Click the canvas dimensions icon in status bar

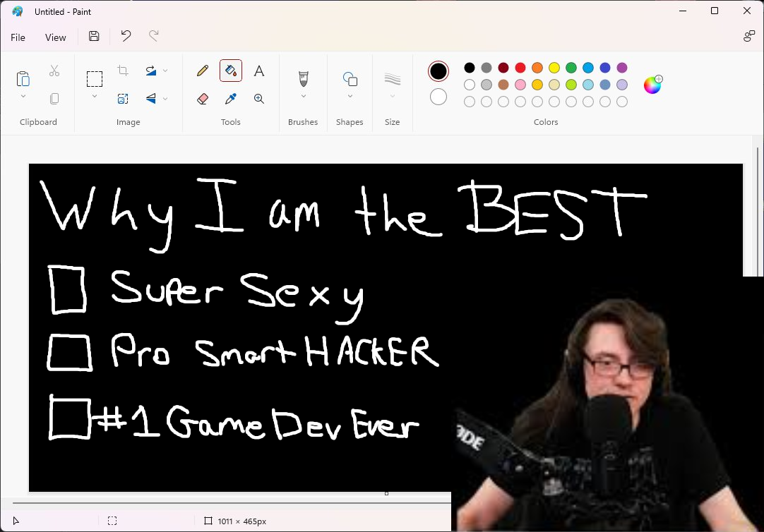pos(208,521)
